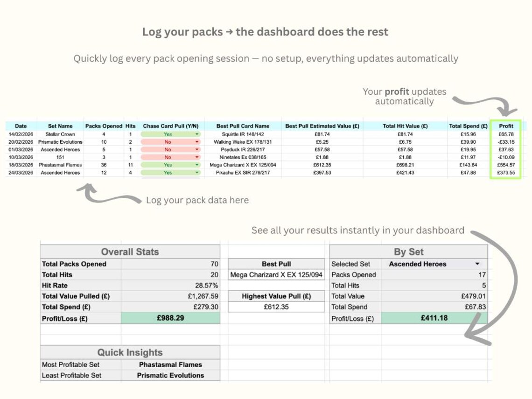532x399 pixels.
Task: Select Total Value Pulled amount £1,267.59
Action: click(x=170, y=296)
